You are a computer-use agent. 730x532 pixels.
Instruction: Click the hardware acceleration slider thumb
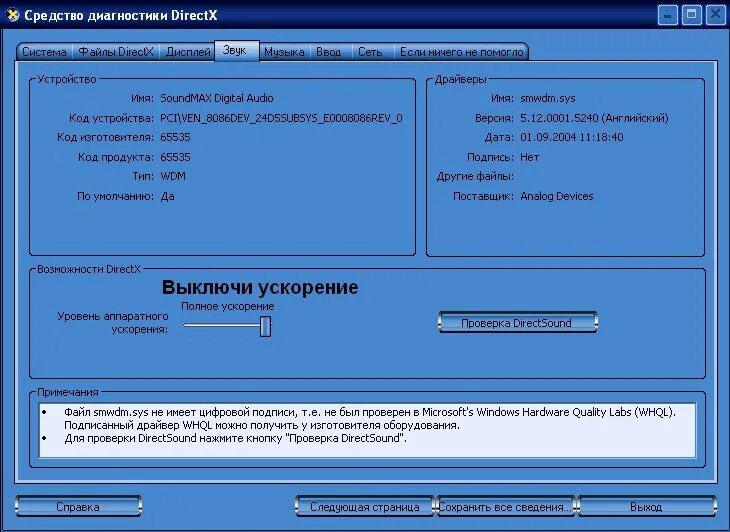[x=265, y=326]
